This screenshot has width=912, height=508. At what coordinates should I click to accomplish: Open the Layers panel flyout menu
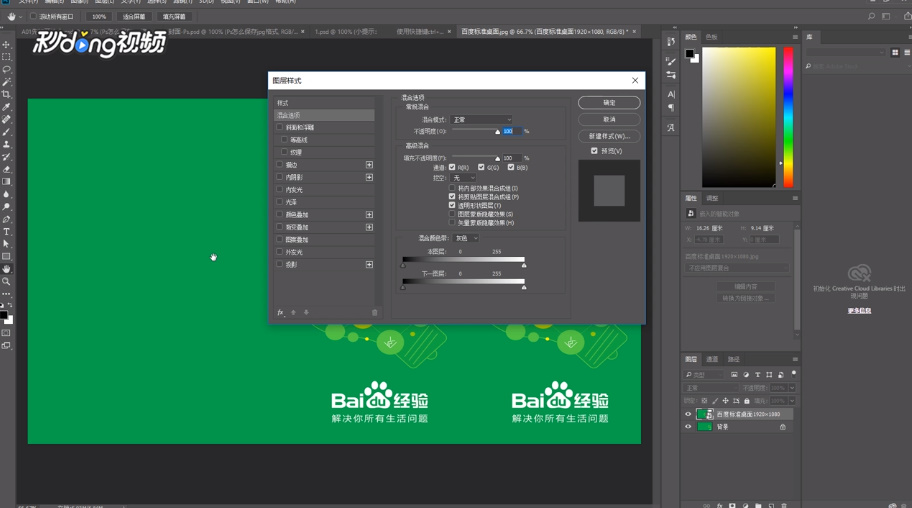795,359
